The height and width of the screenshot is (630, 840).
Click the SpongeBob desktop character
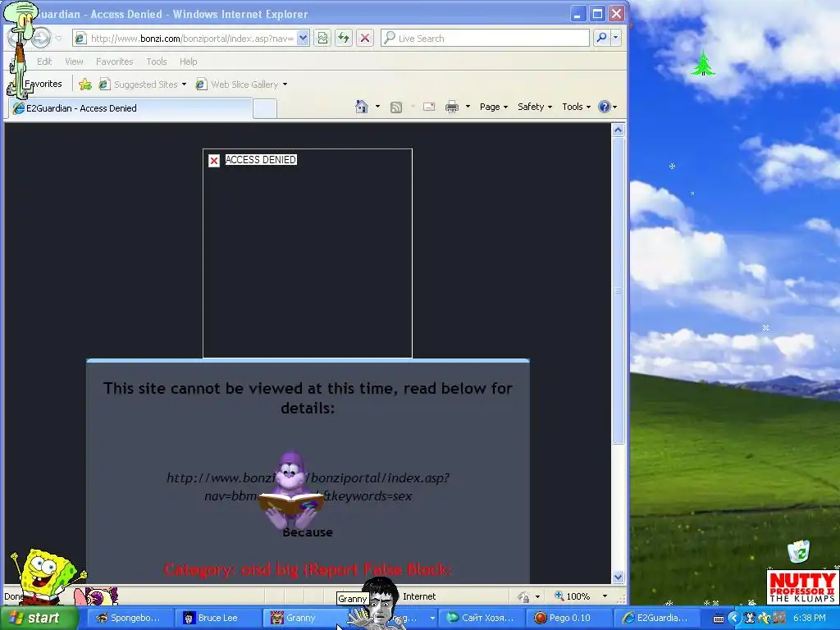47,577
